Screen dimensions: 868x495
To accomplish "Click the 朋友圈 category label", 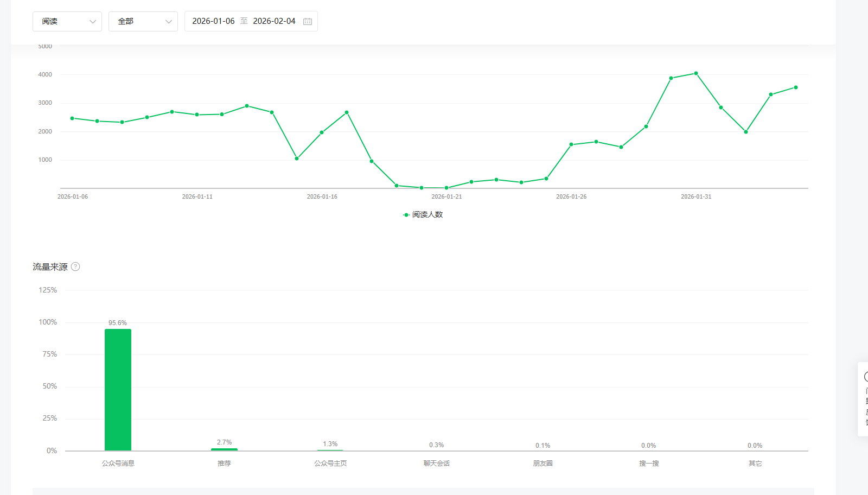I will [x=542, y=464].
